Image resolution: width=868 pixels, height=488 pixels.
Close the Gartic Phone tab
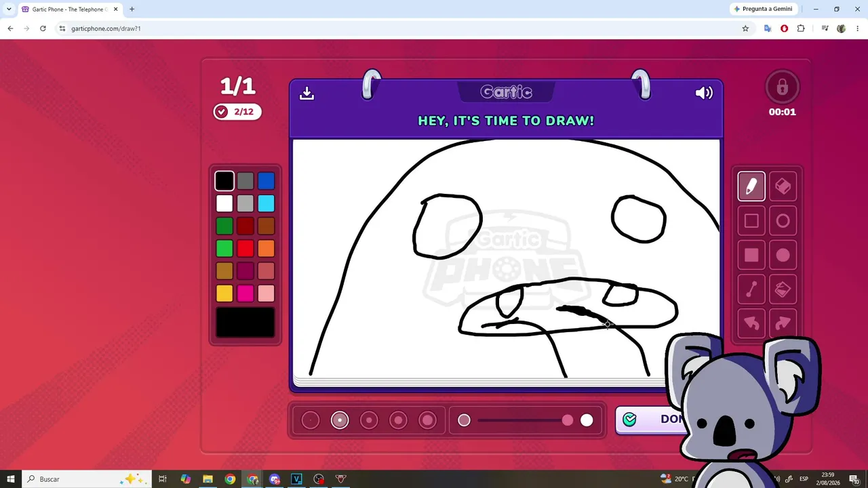click(x=115, y=9)
